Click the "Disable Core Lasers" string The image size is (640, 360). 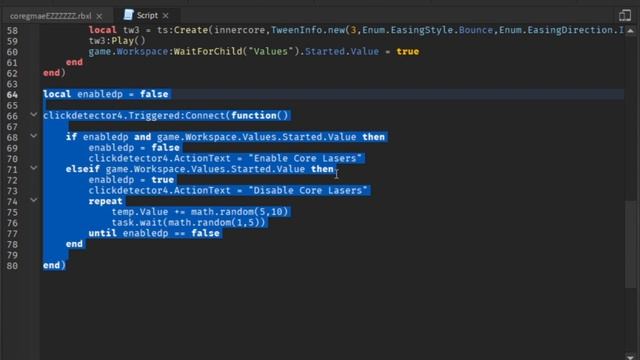click(308, 191)
